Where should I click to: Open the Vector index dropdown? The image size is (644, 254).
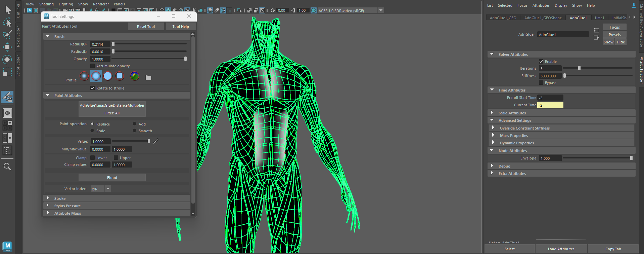point(108,189)
